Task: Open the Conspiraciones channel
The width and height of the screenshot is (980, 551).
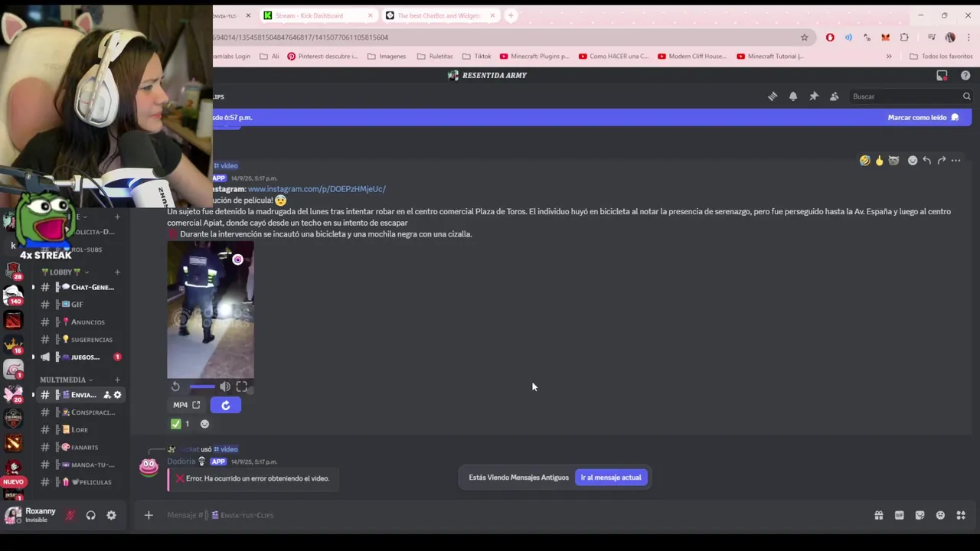Action: pyautogui.click(x=80, y=412)
